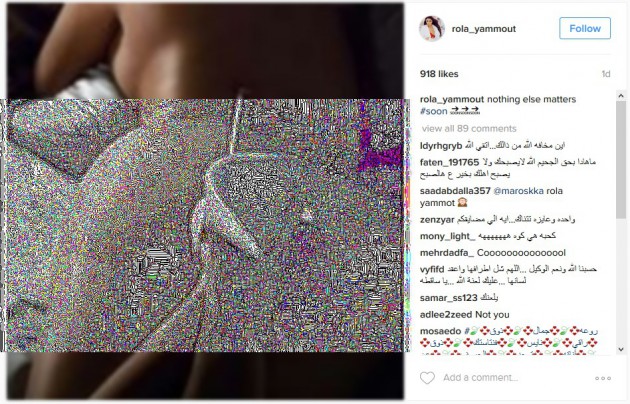Click the heart like icon

coord(427,377)
